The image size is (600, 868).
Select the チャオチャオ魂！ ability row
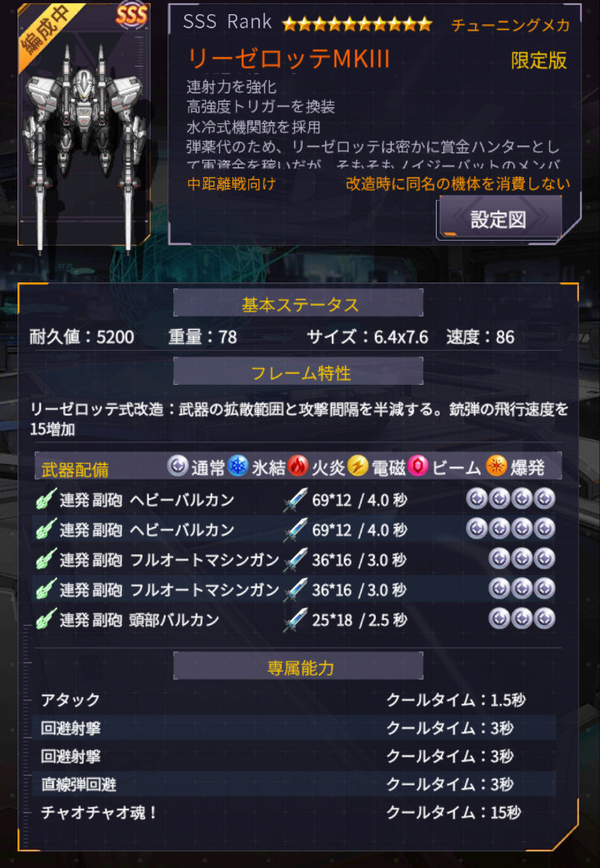298,813
